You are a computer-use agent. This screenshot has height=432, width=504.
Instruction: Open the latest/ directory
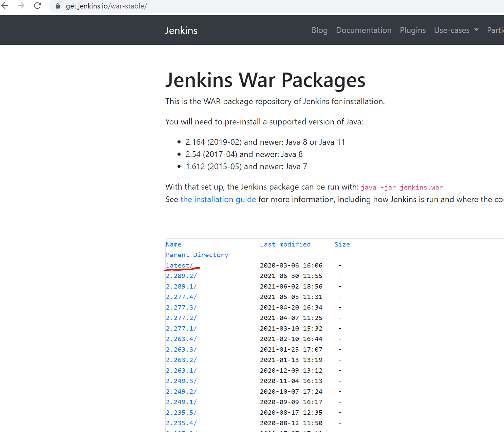[x=180, y=266]
